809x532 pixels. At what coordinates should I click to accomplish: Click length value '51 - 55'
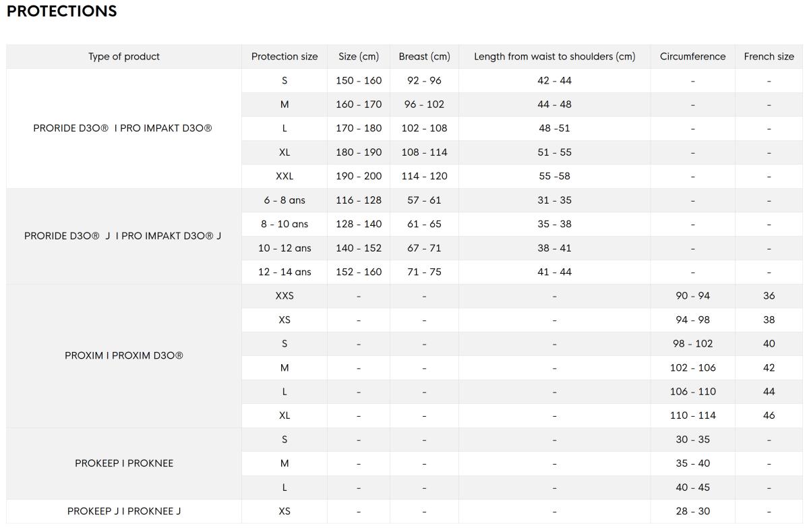554,152
